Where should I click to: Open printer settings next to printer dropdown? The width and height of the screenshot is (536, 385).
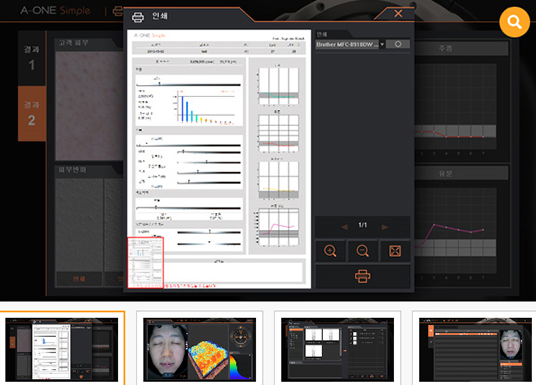pyautogui.click(x=398, y=44)
